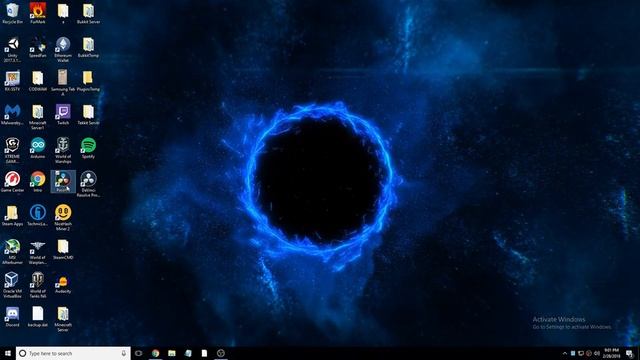Image resolution: width=640 pixels, height=360 pixels.
Task: Open the Arduino desktop shortcut
Action: (x=38, y=148)
